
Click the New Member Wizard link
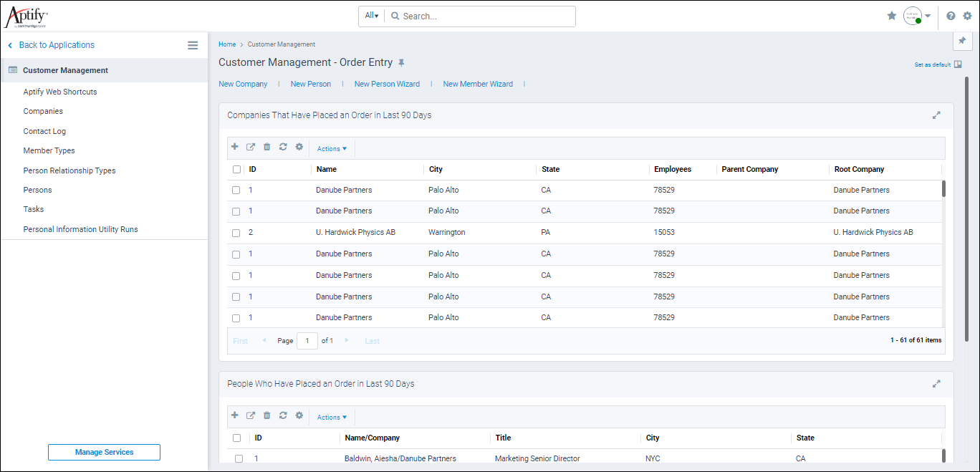point(478,84)
